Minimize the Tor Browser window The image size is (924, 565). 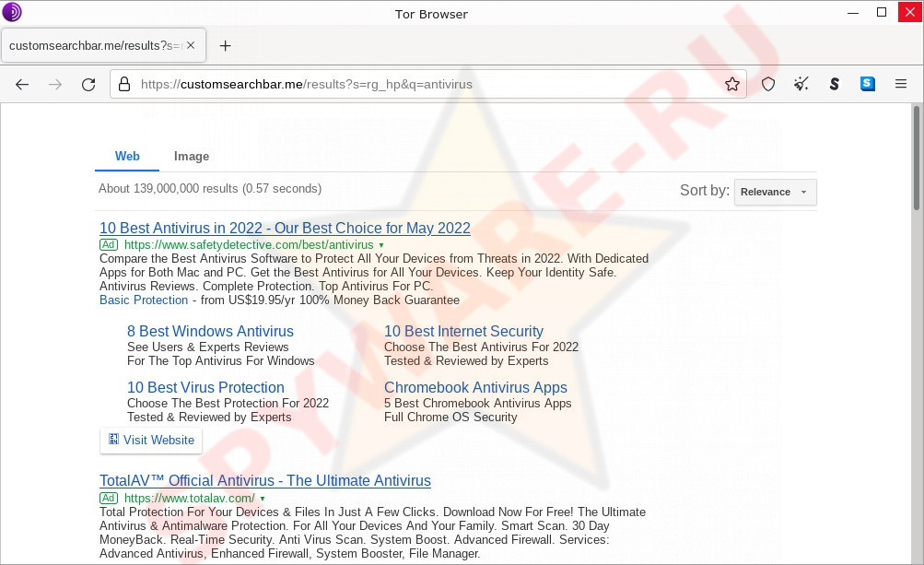coord(853,12)
